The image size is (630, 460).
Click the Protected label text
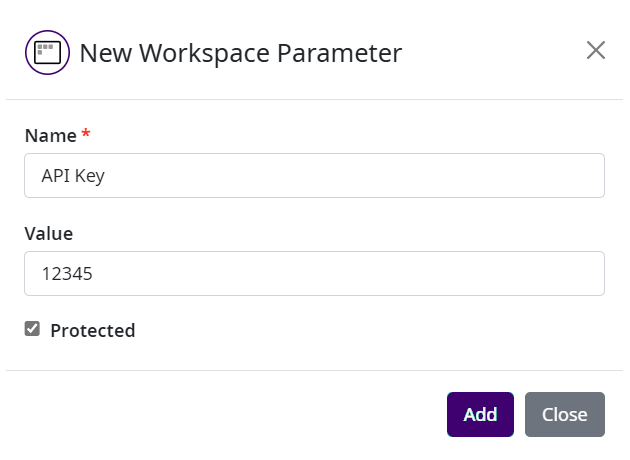tap(92, 330)
